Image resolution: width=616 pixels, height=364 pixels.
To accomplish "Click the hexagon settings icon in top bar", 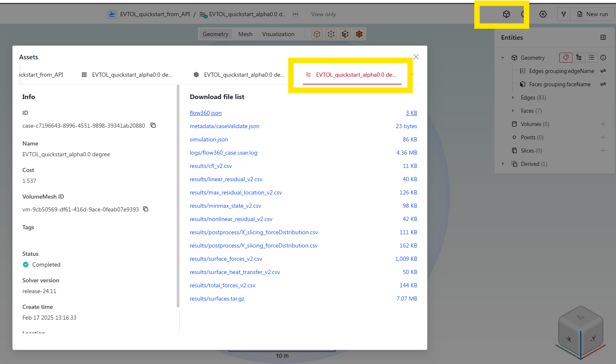I will 543,14.
